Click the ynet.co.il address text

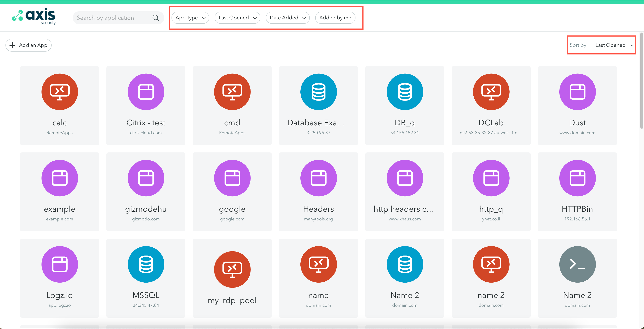491,219
